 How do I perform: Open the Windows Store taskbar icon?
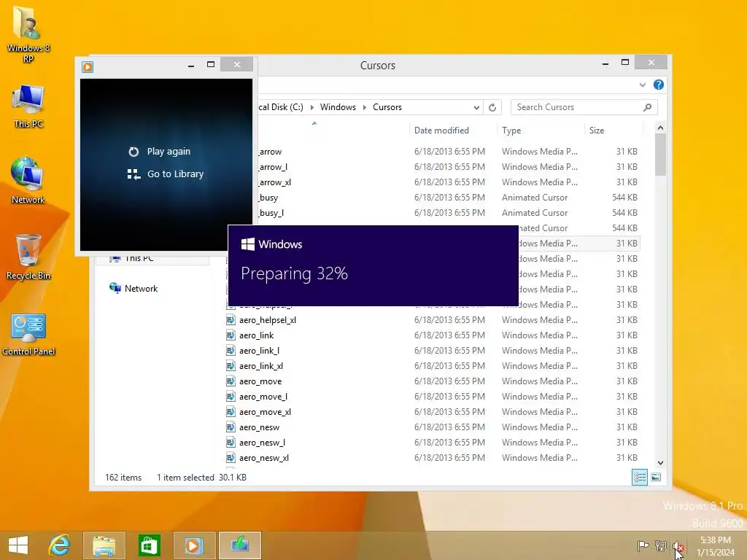tap(149, 545)
